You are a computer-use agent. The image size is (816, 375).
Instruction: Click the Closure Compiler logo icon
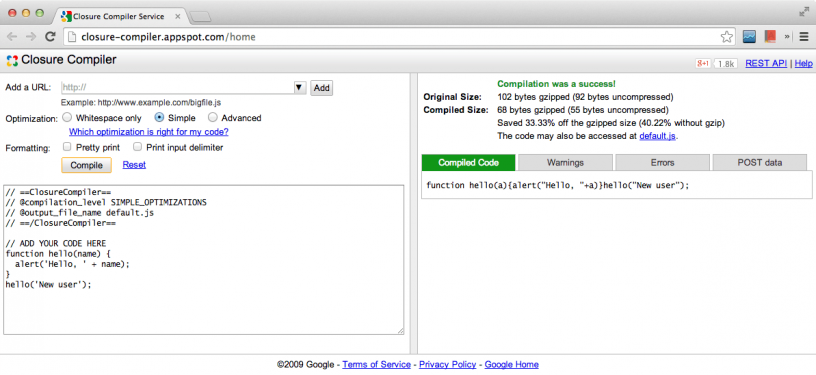[12, 61]
